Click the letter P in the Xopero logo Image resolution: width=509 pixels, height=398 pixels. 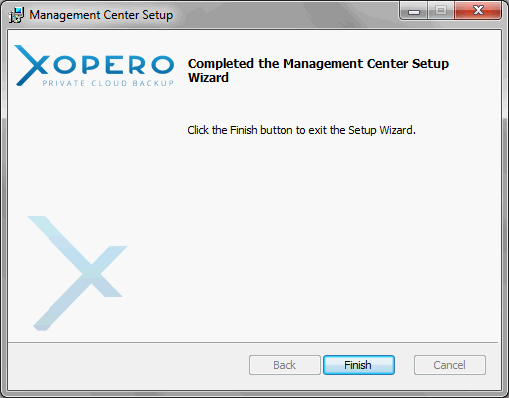tap(91, 65)
